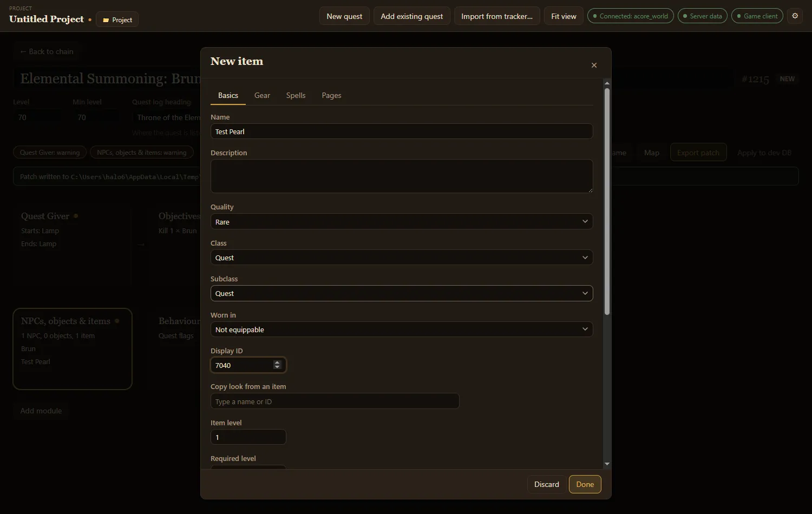Open the Worn in dropdown
The height and width of the screenshot is (514, 812).
click(x=402, y=330)
